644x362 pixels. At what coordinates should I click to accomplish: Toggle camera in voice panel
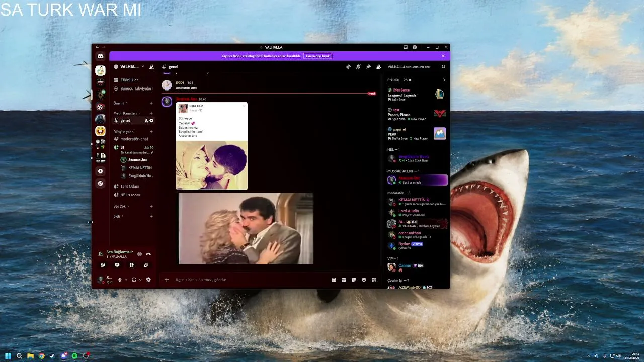click(103, 265)
